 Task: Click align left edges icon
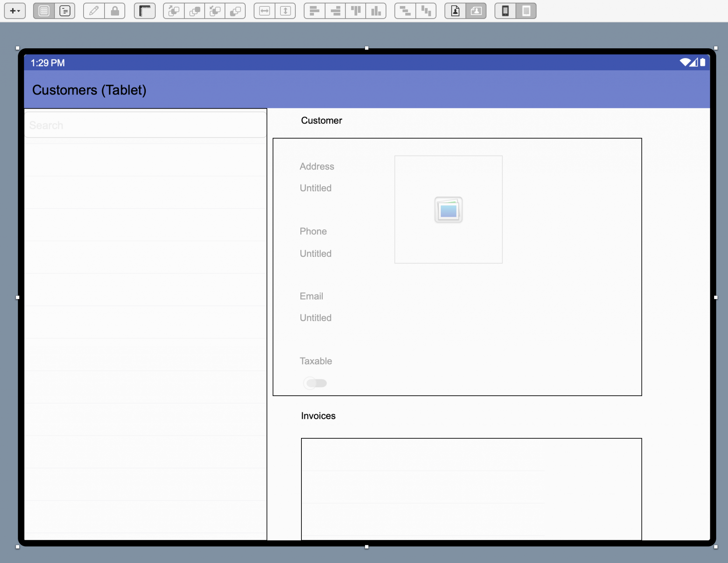pyautogui.click(x=315, y=11)
